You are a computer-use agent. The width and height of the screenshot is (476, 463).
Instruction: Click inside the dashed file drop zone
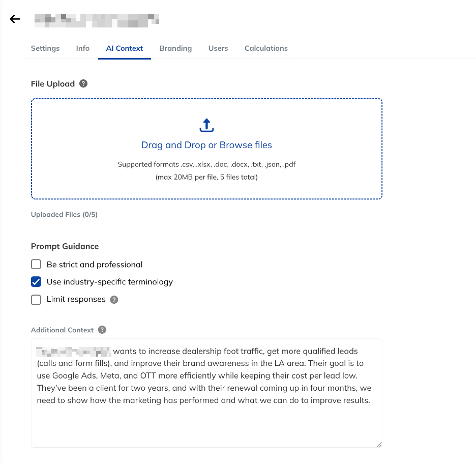click(206, 149)
